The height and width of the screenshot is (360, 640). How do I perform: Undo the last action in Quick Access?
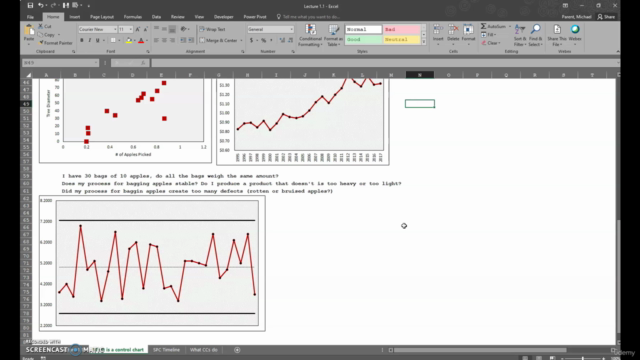(40, 6)
